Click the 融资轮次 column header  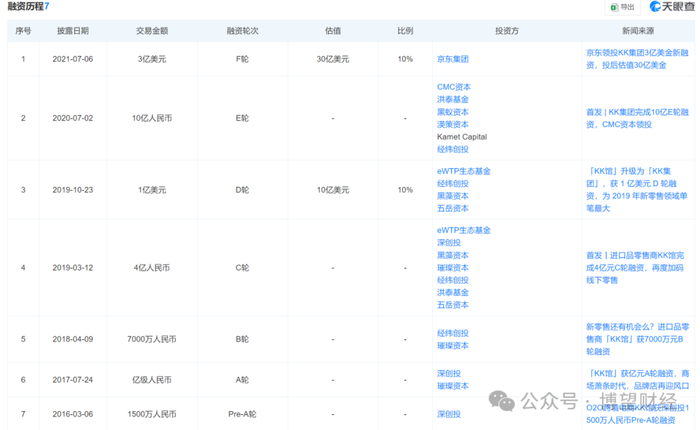[242, 31]
